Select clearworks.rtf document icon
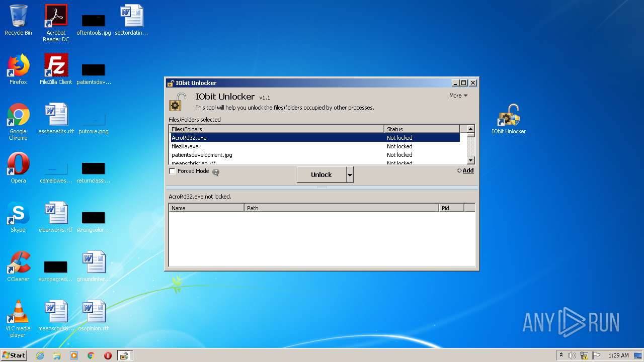The width and height of the screenshot is (644, 362). pyautogui.click(x=56, y=217)
